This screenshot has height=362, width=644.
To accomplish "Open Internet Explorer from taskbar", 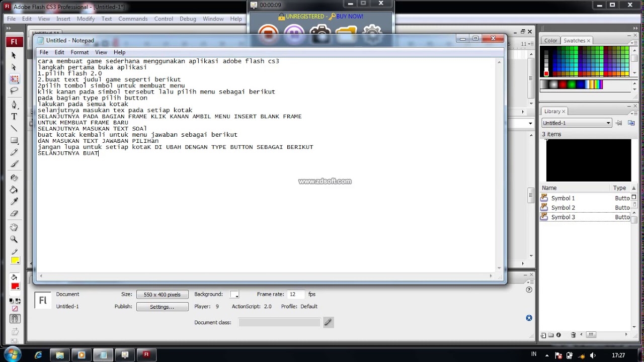I will 38,355.
